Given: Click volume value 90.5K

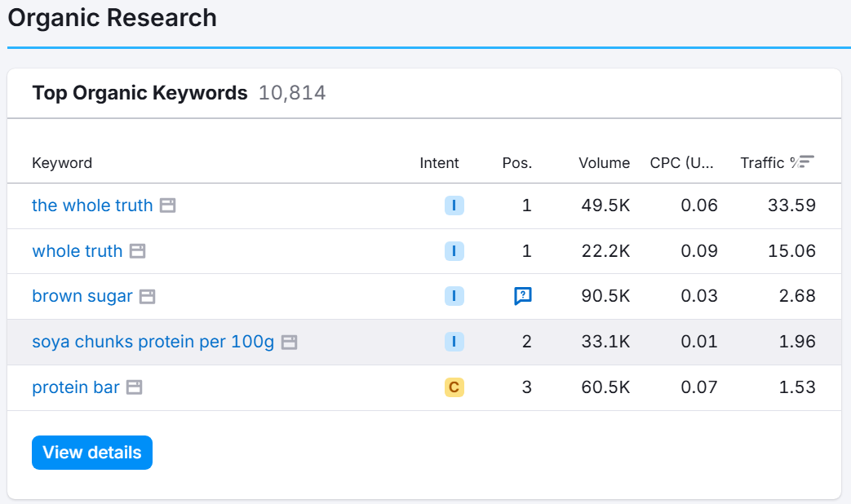Looking at the screenshot, I should click(x=605, y=296).
